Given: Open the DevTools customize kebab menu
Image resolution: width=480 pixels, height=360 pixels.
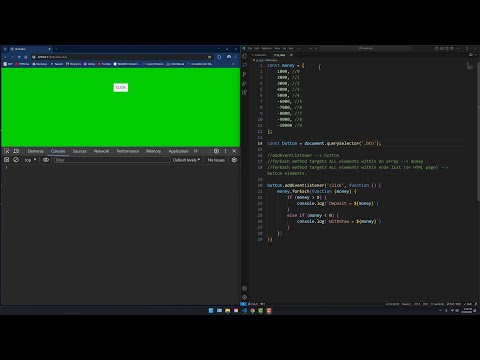Looking at the screenshot, I should pyautogui.click(x=225, y=151).
